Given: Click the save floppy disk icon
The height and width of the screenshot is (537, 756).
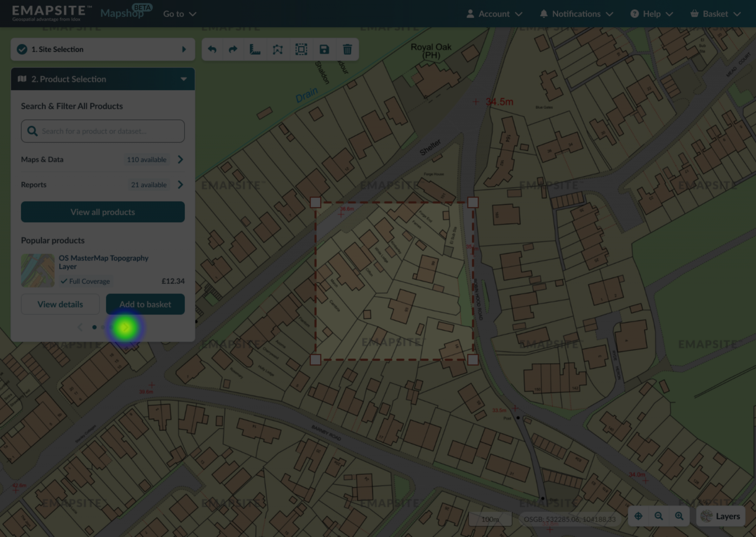Looking at the screenshot, I should [324, 50].
